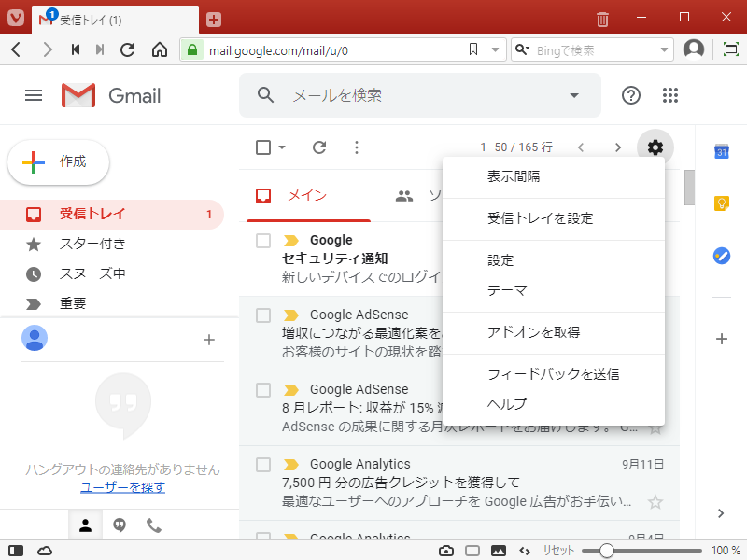Open the phone calls tab
Image resolution: width=747 pixels, height=560 pixels.
tap(154, 525)
